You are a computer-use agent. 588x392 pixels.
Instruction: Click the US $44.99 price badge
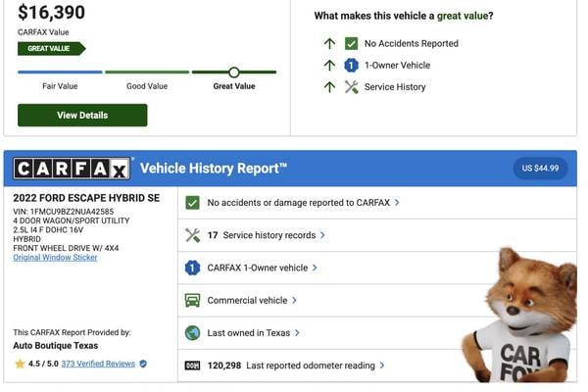click(540, 168)
